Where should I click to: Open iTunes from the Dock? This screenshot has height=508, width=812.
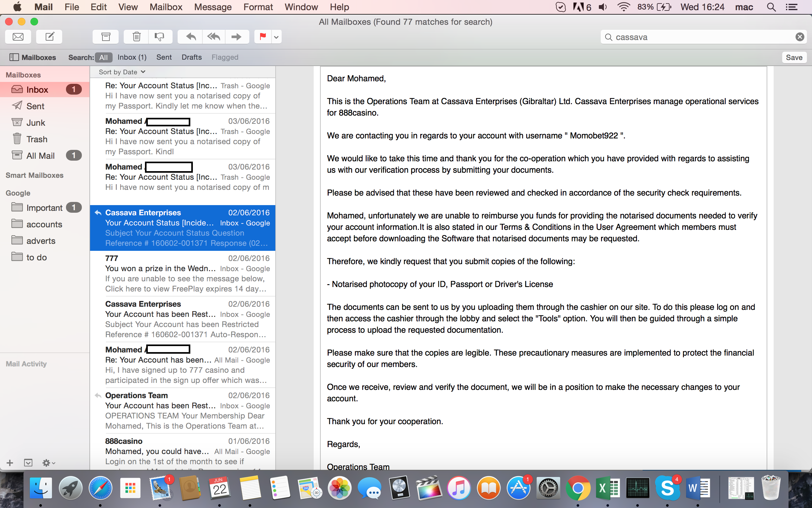click(459, 488)
